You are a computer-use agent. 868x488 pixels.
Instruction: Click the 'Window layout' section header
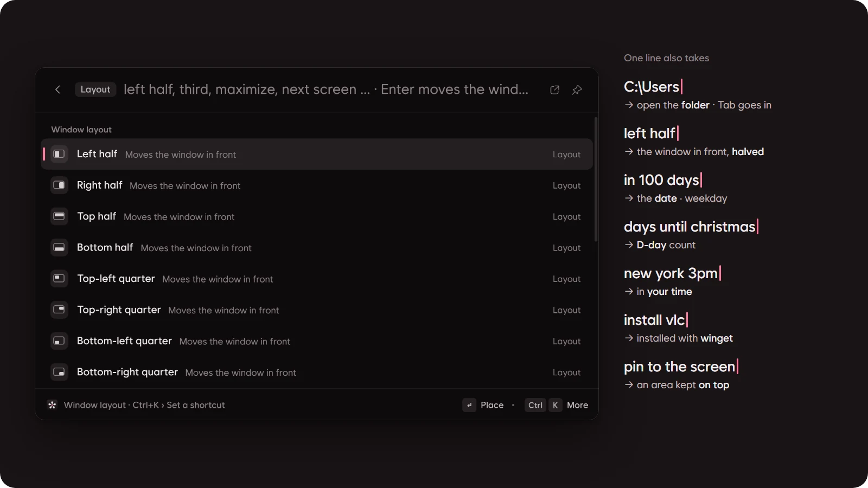[x=81, y=130]
